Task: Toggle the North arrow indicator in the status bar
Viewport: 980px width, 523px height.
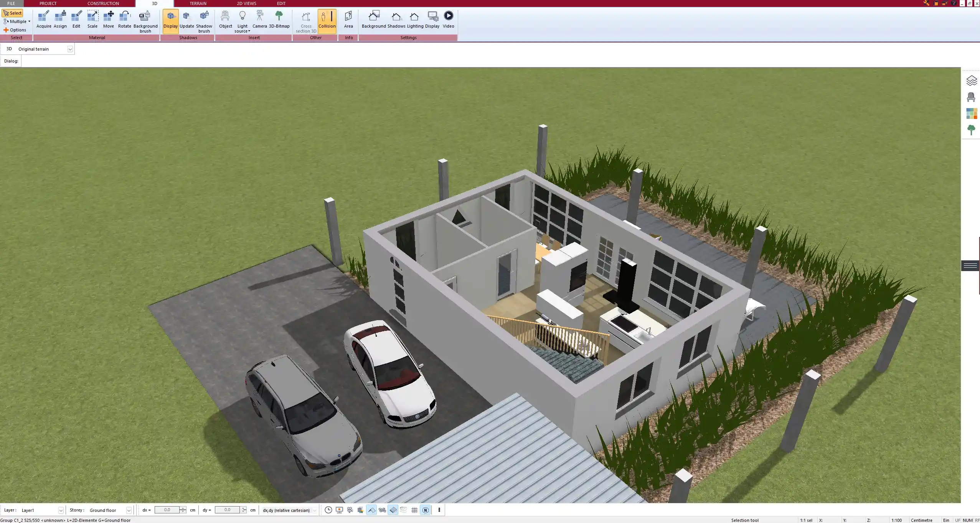Action: (x=426, y=510)
